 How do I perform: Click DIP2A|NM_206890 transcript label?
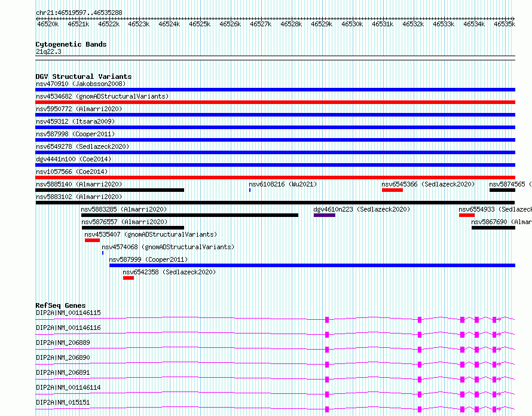(x=63, y=357)
